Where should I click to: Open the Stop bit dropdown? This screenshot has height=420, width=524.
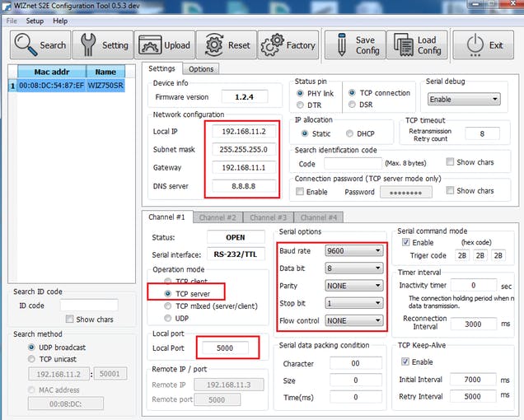354,303
